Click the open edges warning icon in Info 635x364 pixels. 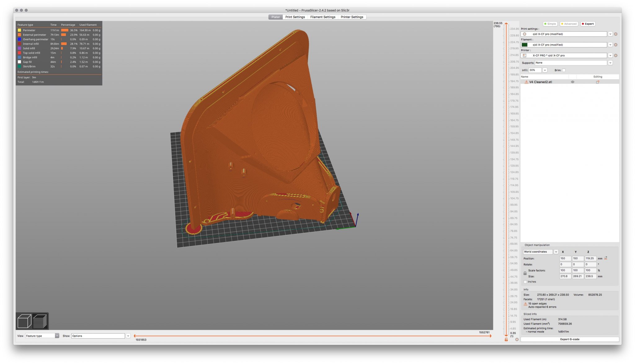[x=526, y=304]
